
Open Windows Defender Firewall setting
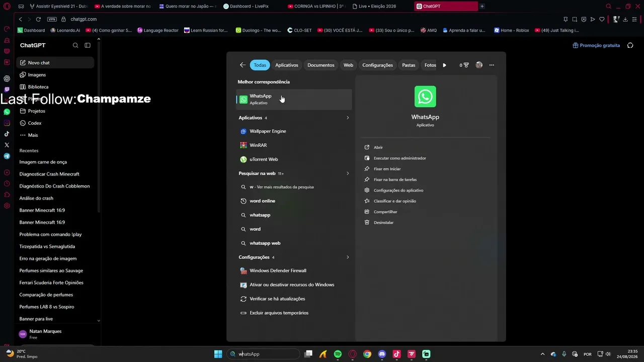tap(294, 270)
